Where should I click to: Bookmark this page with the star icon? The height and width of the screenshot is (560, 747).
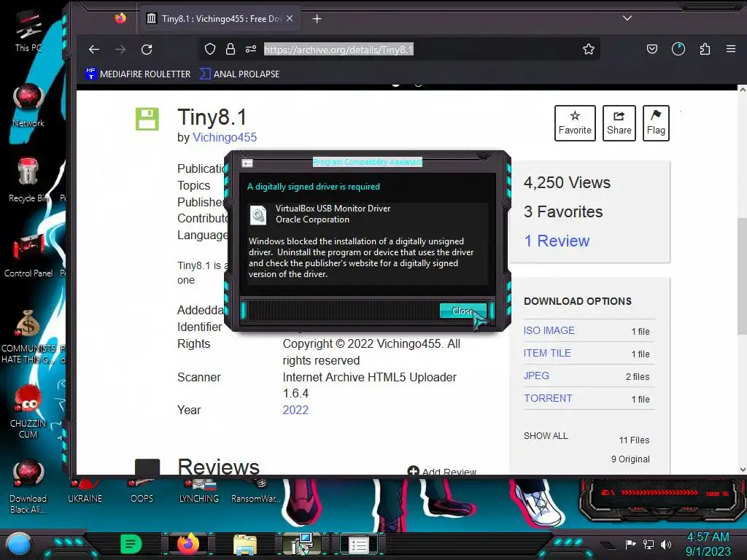(589, 49)
